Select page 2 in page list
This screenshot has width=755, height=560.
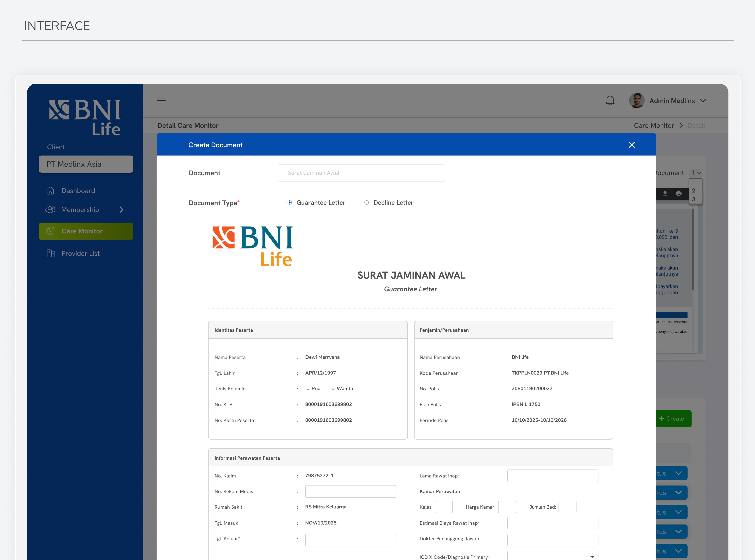pyautogui.click(x=694, y=191)
